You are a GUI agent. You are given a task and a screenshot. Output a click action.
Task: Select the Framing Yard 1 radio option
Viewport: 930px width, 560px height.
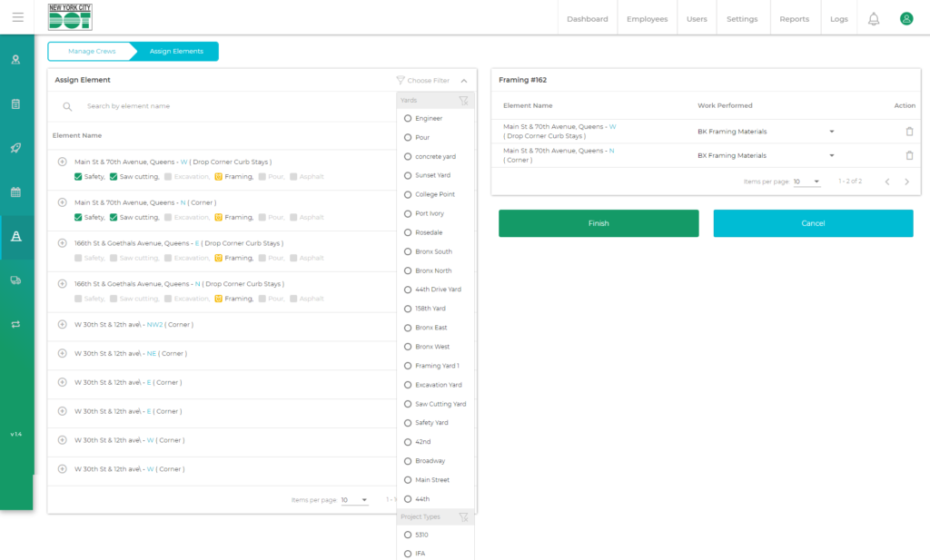pos(408,366)
